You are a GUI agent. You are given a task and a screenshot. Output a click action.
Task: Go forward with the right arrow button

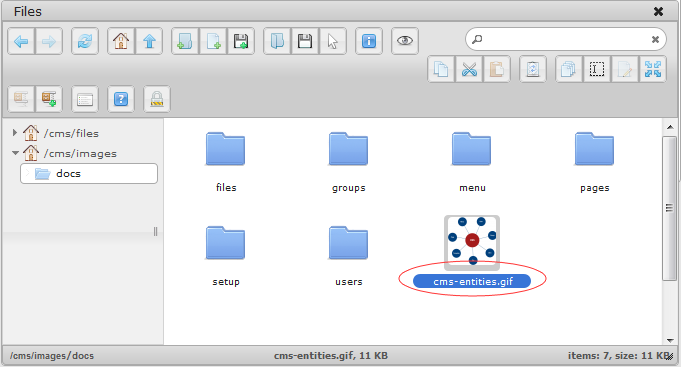click(x=49, y=41)
